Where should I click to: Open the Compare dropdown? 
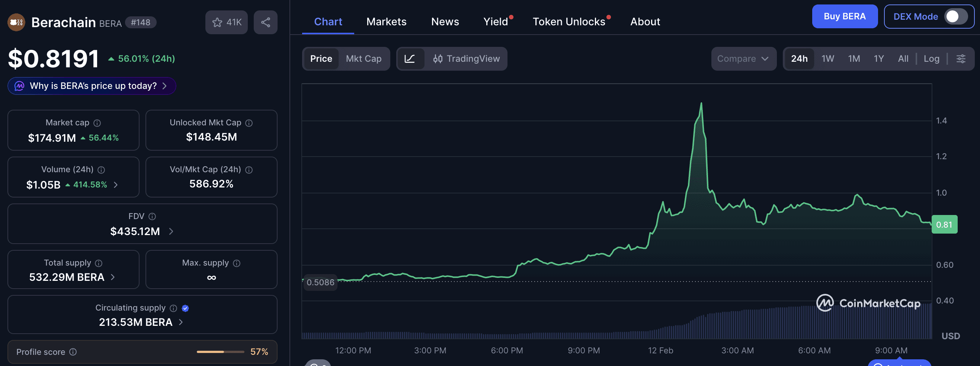[x=743, y=59]
